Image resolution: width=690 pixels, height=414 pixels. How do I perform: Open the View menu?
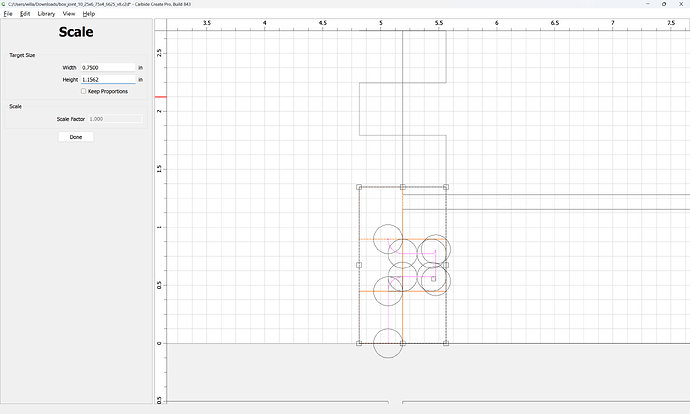click(69, 14)
